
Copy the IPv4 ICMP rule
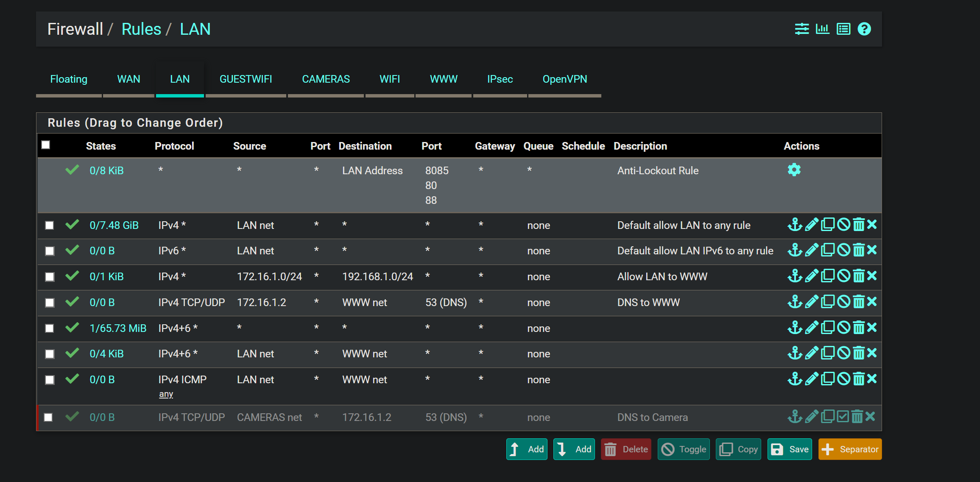[827, 379]
